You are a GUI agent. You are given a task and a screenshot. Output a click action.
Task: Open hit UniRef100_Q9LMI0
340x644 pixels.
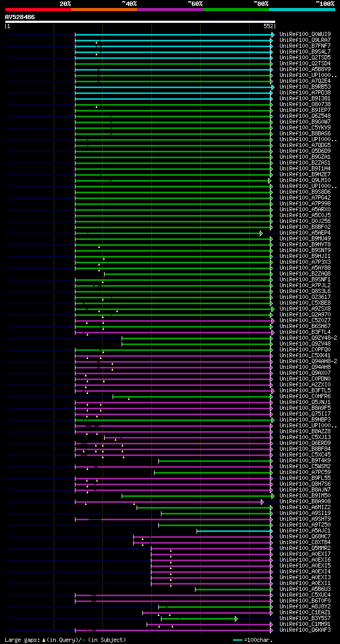point(305,181)
